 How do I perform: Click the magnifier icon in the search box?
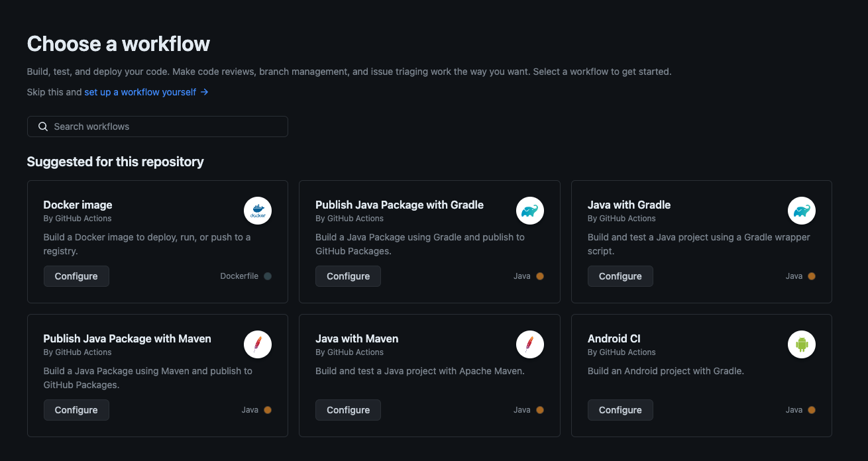(x=43, y=127)
